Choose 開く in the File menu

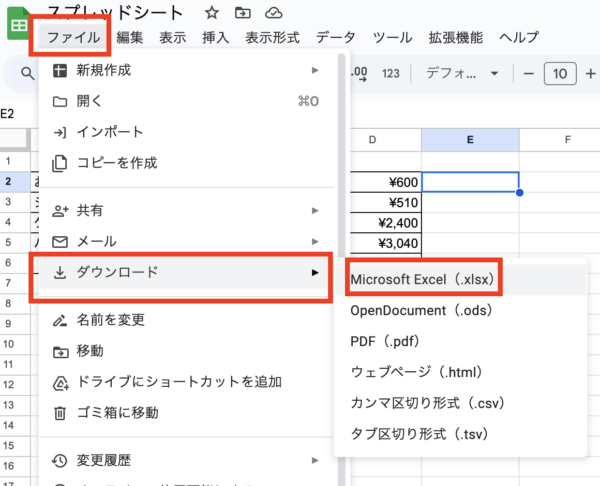pos(186,101)
